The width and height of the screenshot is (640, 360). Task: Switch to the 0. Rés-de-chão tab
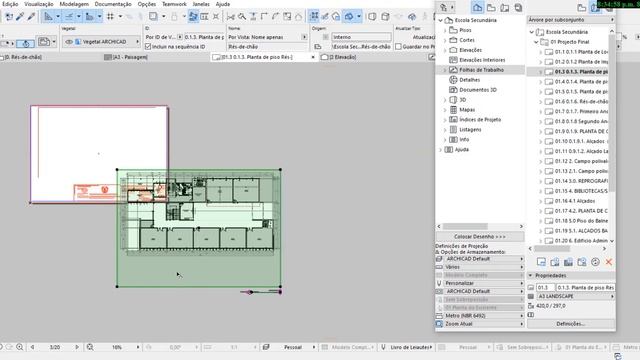22,57
